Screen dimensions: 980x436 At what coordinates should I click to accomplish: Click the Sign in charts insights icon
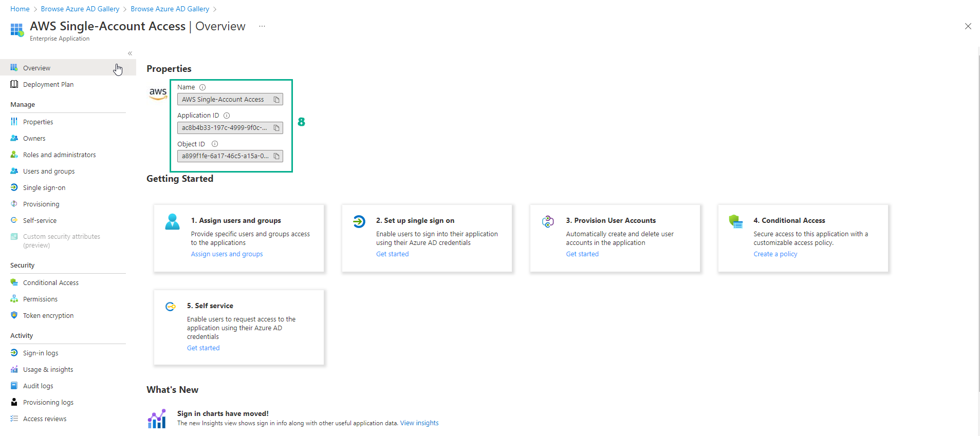157,419
